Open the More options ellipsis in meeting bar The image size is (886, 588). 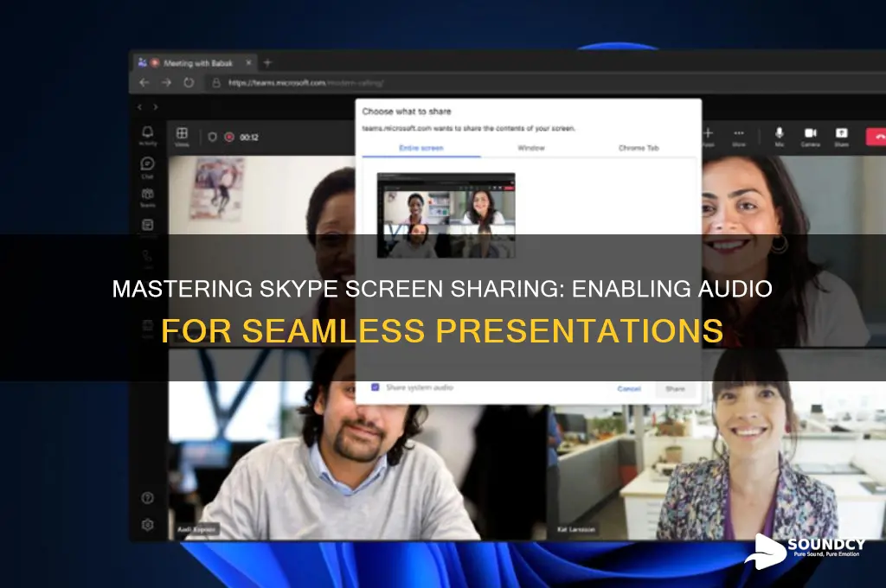point(739,136)
